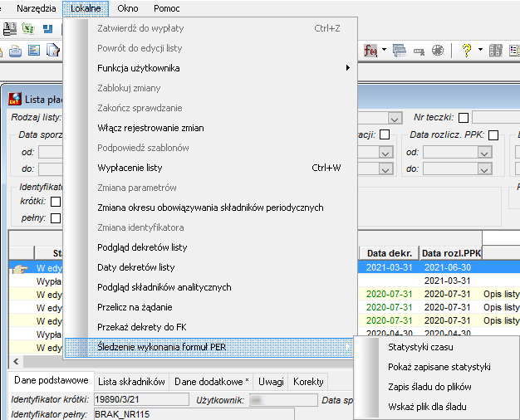Click the document with pencil edit icon
This screenshot has height=420, width=520.
pyautogui.click(x=52, y=51)
